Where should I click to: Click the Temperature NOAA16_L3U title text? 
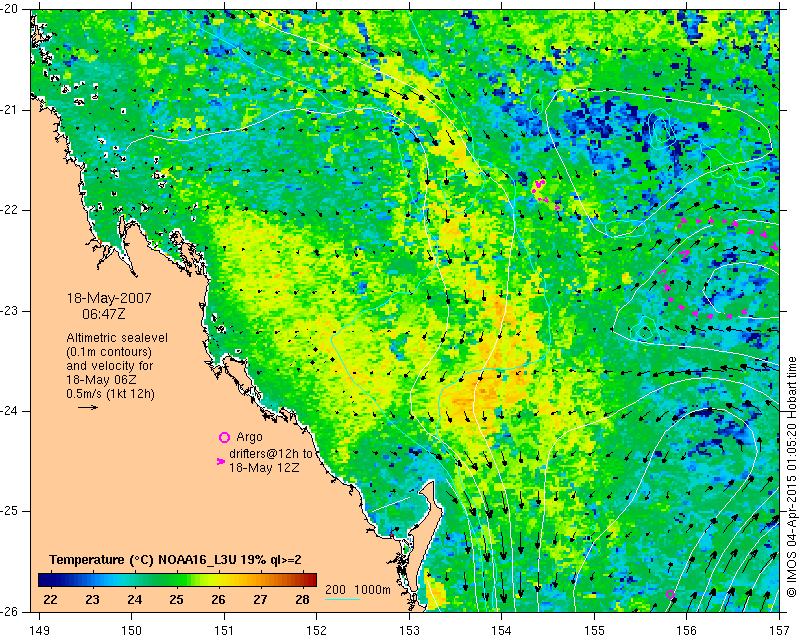[176, 560]
